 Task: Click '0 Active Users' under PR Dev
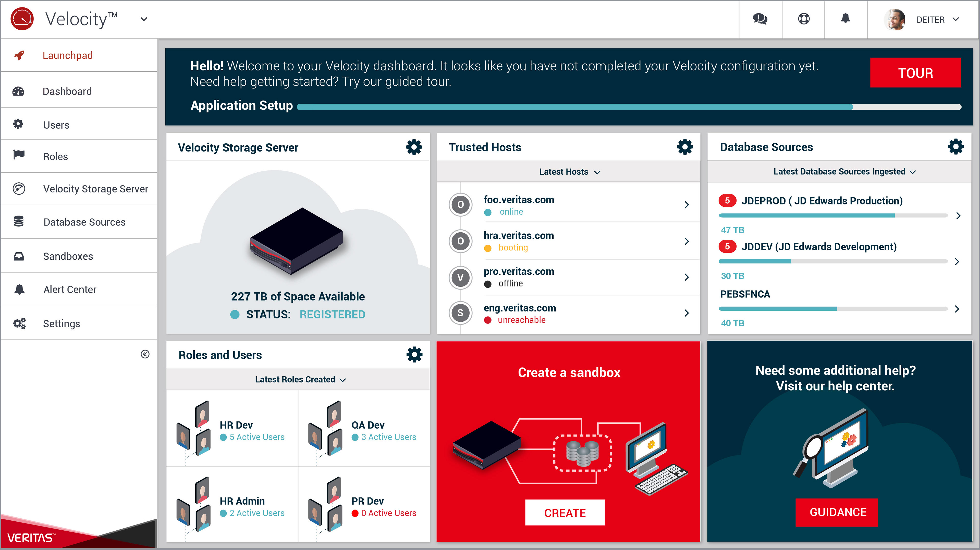(388, 513)
